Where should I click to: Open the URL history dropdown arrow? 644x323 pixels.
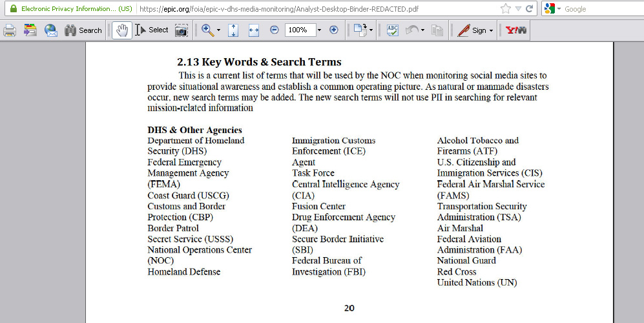(518, 8)
